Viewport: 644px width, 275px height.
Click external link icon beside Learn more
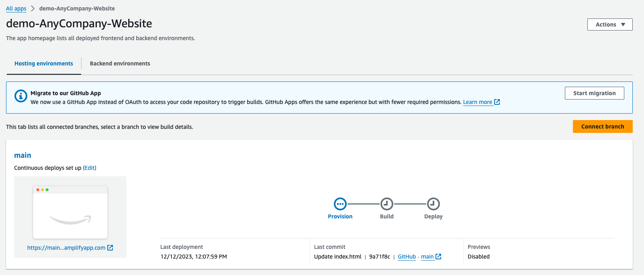[x=497, y=102]
